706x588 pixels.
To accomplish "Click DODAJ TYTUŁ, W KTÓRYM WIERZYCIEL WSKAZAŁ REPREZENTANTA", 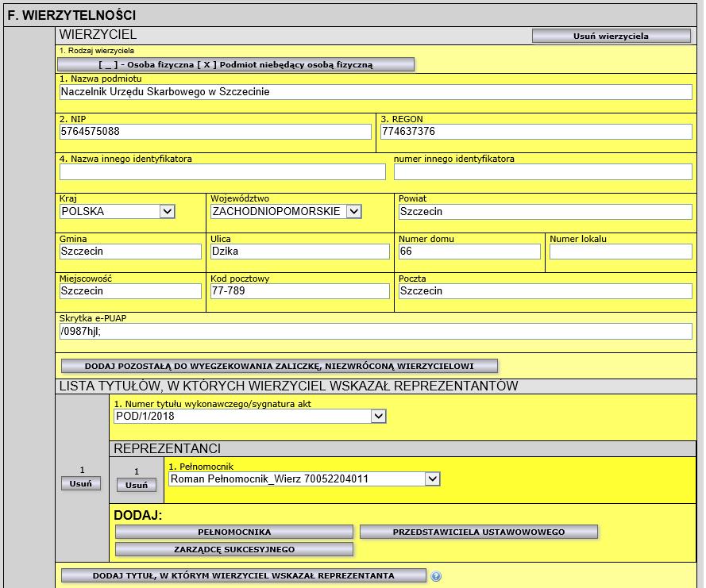I will (x=244, y=576).
